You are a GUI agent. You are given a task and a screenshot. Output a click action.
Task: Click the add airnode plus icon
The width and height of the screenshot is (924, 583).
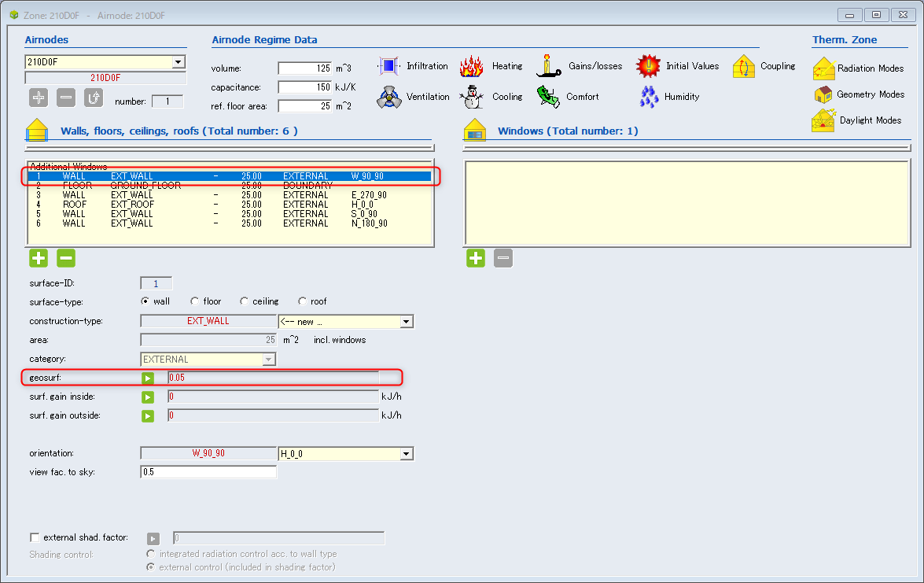click(39, 98)
